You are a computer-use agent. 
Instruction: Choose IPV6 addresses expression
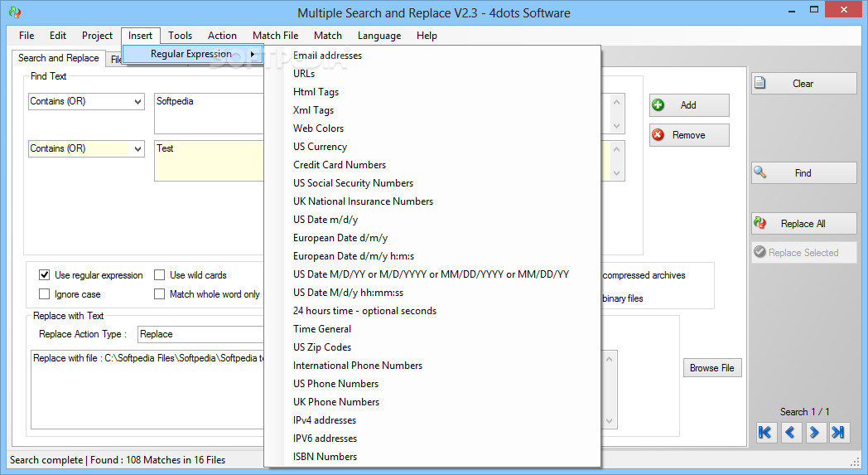pos(432,439)
